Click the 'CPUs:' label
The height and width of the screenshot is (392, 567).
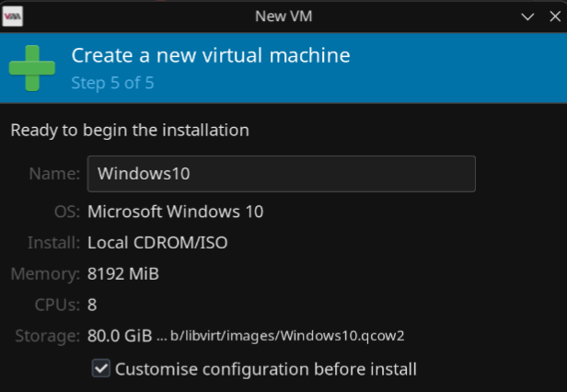(x=57, y=305)
